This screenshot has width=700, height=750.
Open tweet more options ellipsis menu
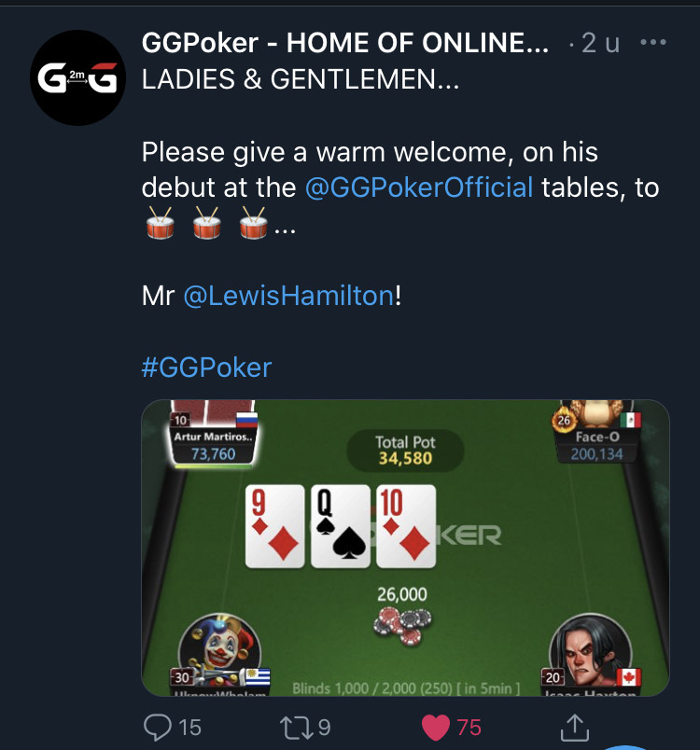652,43
